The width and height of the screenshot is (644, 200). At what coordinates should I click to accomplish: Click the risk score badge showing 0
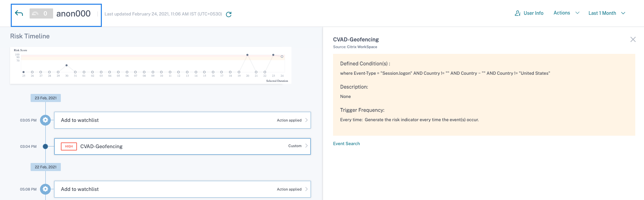[41, 13]
